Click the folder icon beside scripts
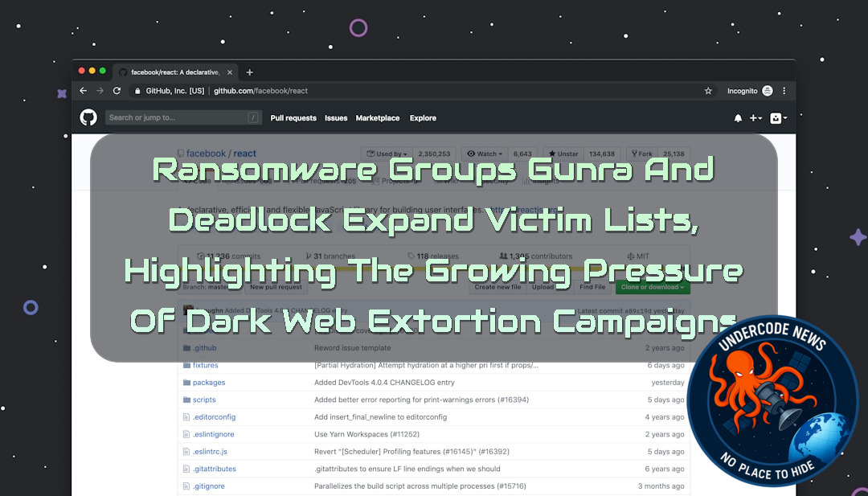The height and width of the screenshot is (496, 868). 186,400
